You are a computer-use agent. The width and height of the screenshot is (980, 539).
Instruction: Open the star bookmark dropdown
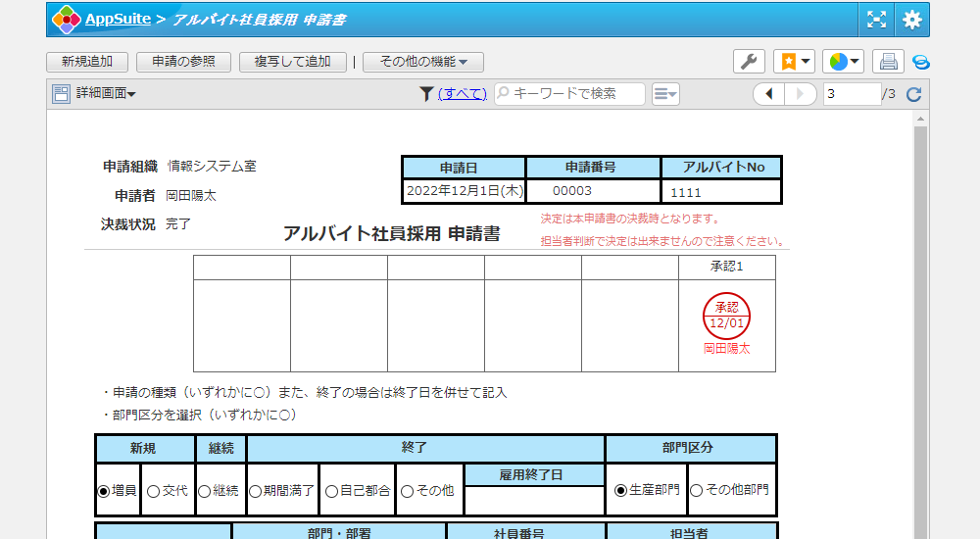794,62
